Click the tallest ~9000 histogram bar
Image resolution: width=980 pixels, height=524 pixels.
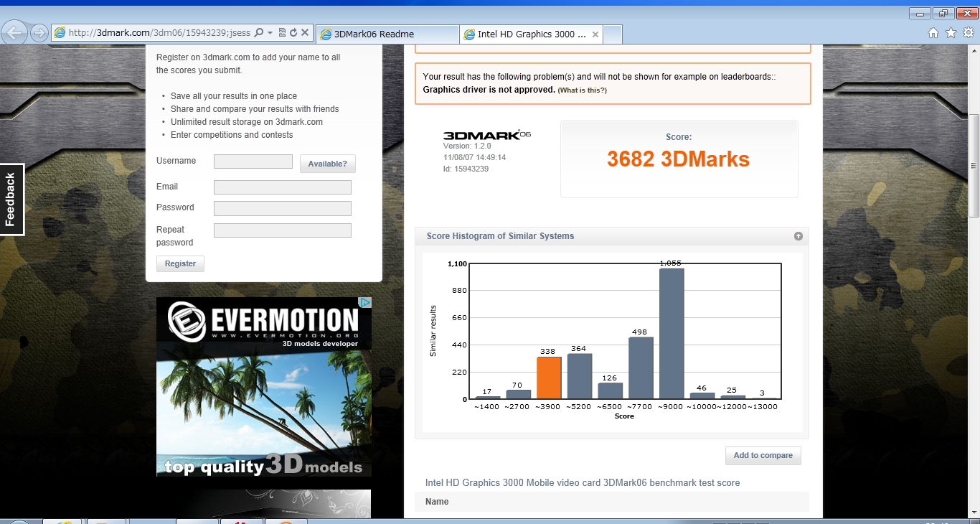coord(672,334)
